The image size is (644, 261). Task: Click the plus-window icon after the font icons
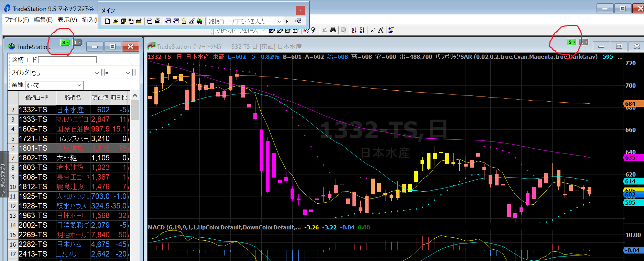coord(391,30)
